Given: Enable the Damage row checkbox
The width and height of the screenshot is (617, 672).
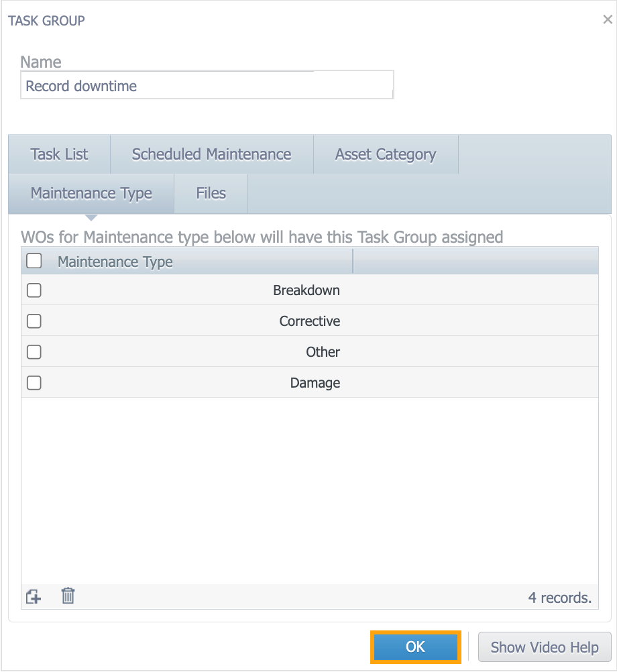Looking at the screenshot, I should [34, 383].
